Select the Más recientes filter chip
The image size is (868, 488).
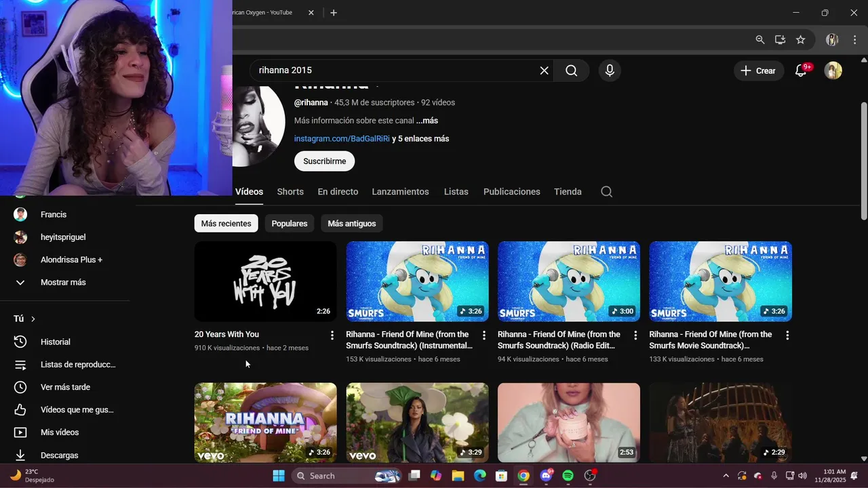click(x=226, y=224)
